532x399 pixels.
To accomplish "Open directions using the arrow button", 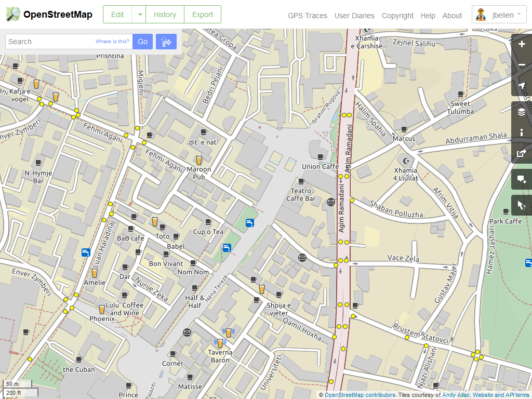I will pyautogui.click(x=166, y=42).
